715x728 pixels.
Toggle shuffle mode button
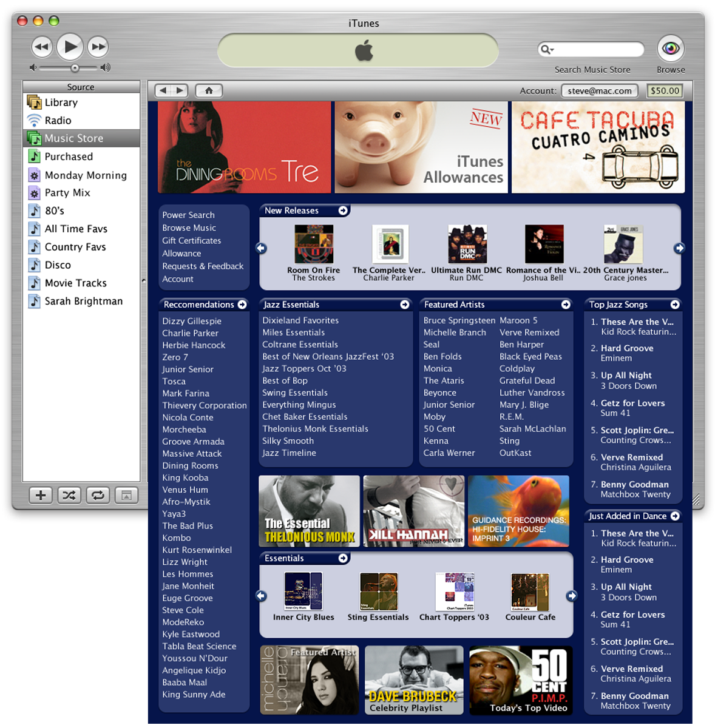pos(69,495)
